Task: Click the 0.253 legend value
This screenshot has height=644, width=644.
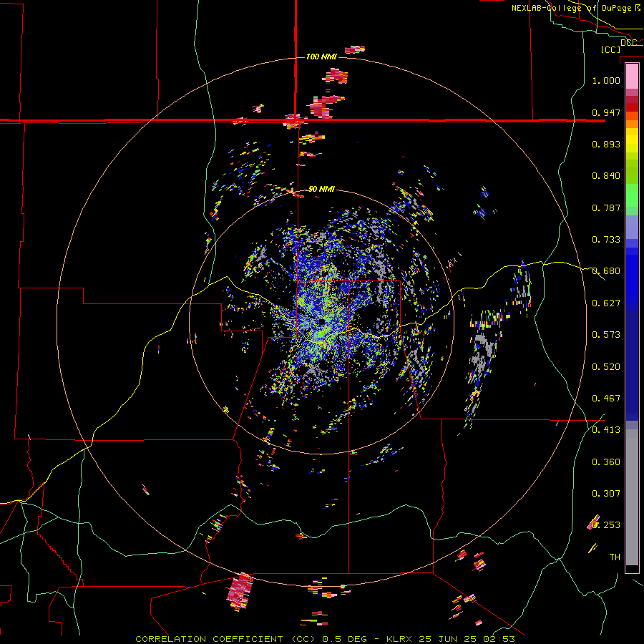Action: click(x=606, y=525)
